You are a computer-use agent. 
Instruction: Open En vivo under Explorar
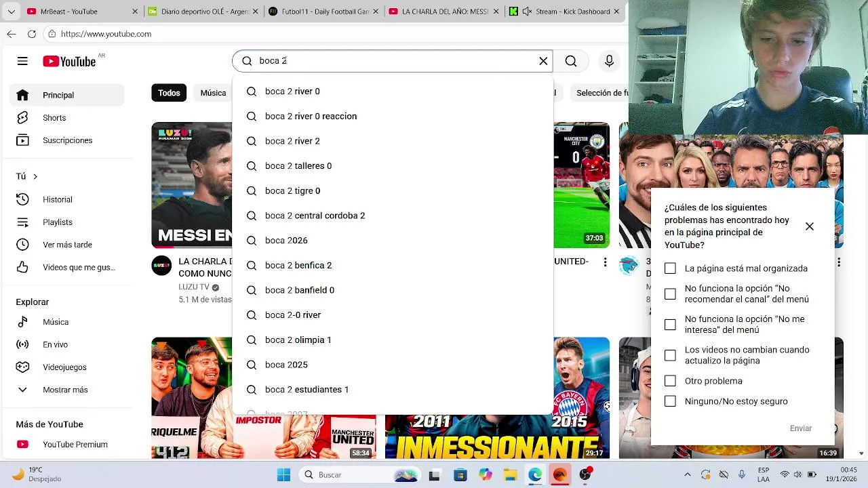(66, 344)
